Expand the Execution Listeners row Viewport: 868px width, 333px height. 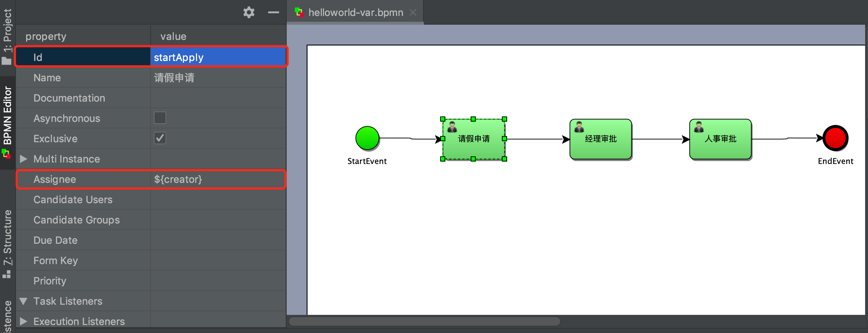[x=24, y=321]
